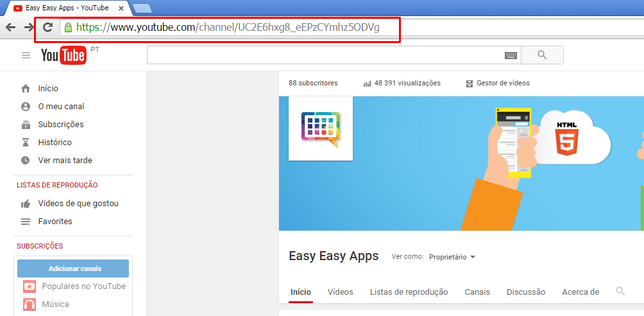Open the Música channel
This screenshot has height=316, width=644.
[x=55, y=304]
